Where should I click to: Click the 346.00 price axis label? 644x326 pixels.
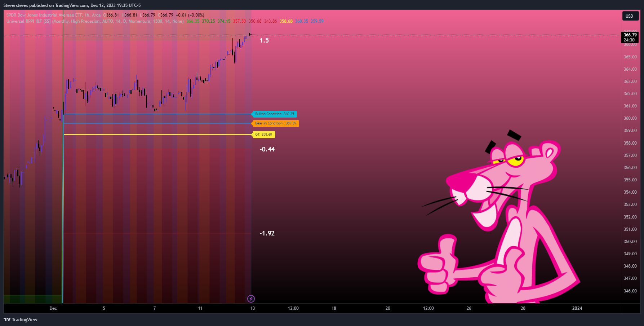tap(630, 291)
